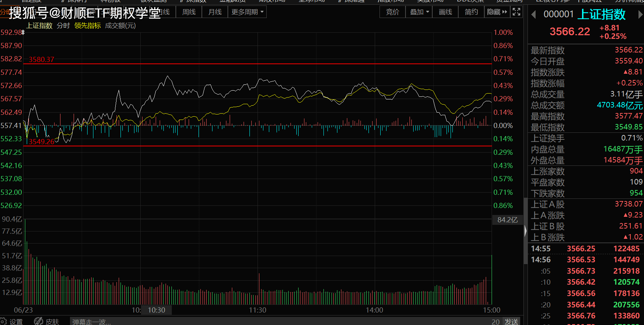Click the call auction button
This screenshot has height=325, width=644.
[392, 12]
